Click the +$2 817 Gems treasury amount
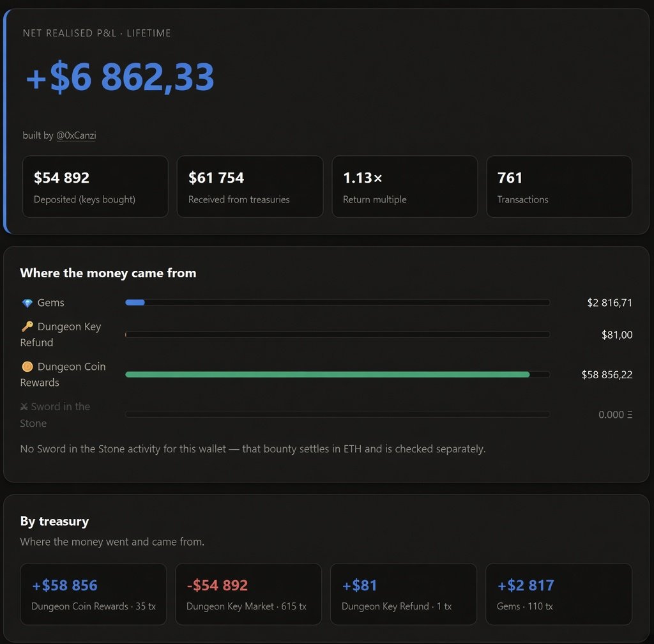Image resolution: width=654 pixels, height=644 pixels. [x=526, y=585]
